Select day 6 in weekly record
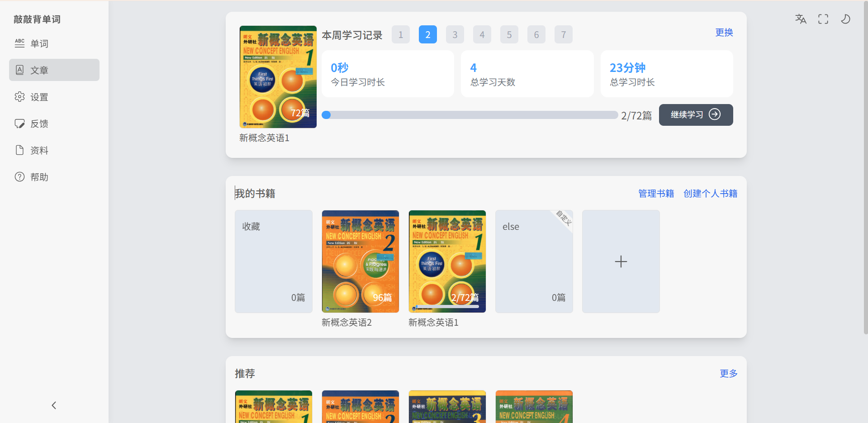 tap(536, 34)
